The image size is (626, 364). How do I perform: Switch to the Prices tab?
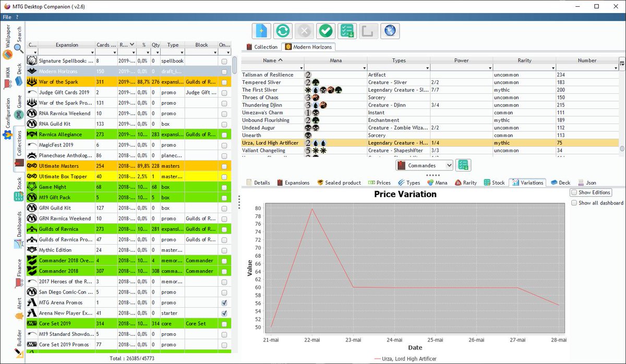point(379,183)
